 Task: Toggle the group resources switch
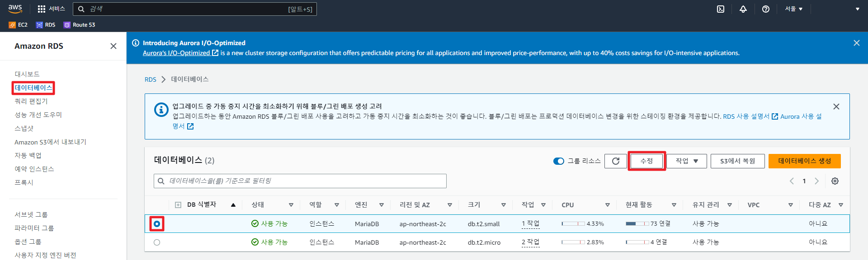[559, 161]
